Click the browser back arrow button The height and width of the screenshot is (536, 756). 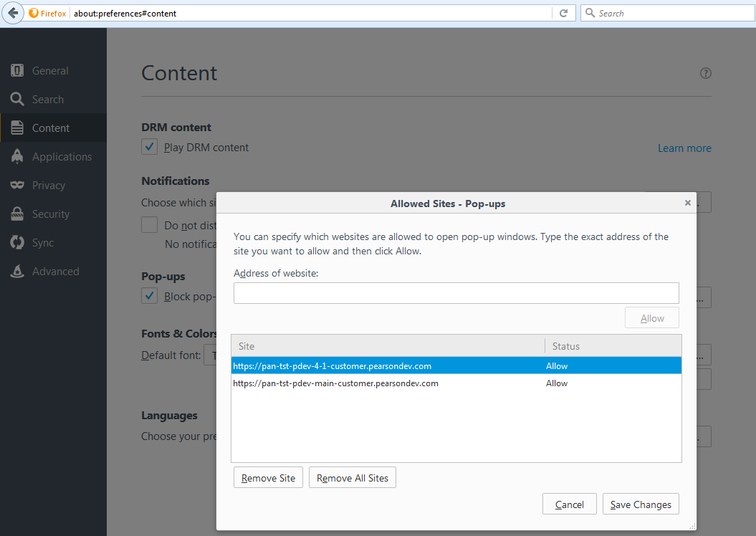click(x=13, y=13)
